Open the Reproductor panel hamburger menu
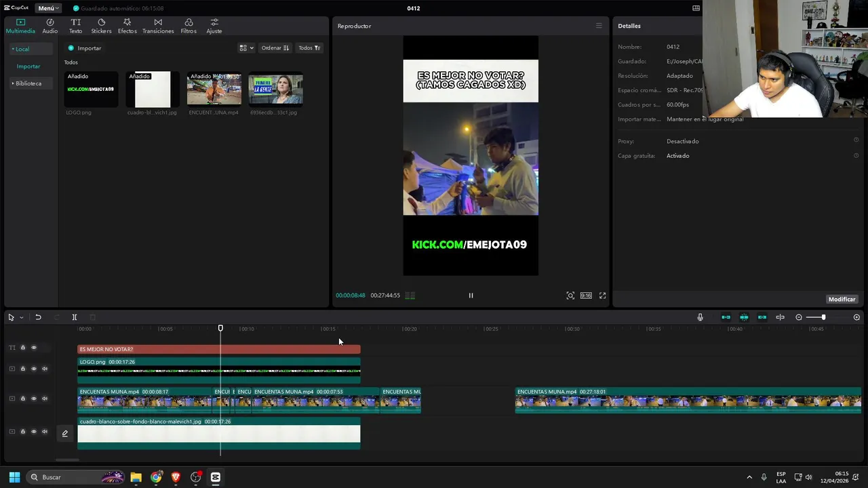This screenshot has width=868, height=488. [x=599, y=26]
